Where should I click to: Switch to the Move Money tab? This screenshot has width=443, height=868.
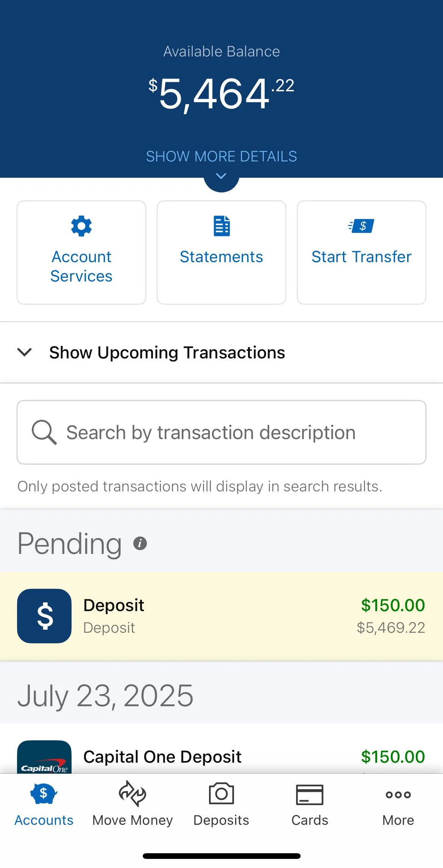[133, 803]
